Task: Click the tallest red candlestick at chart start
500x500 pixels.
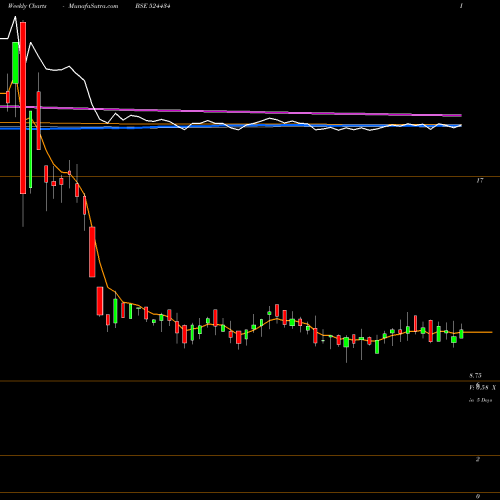Action: (x=23, y=108)
